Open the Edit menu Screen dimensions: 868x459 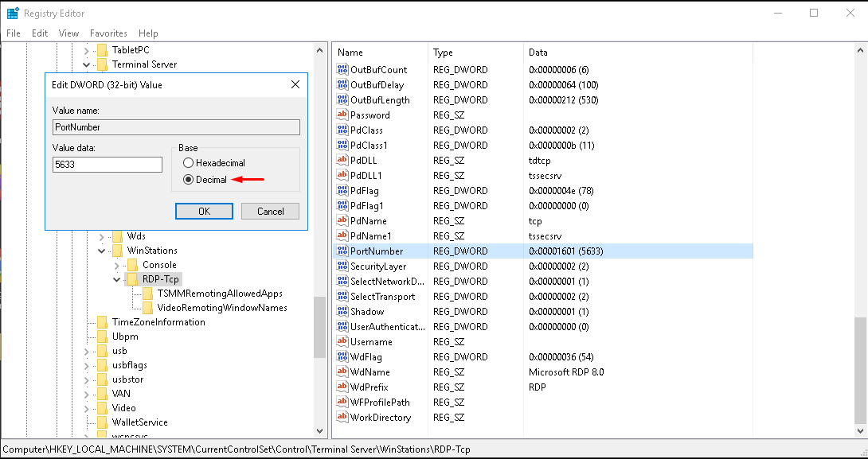40,33
